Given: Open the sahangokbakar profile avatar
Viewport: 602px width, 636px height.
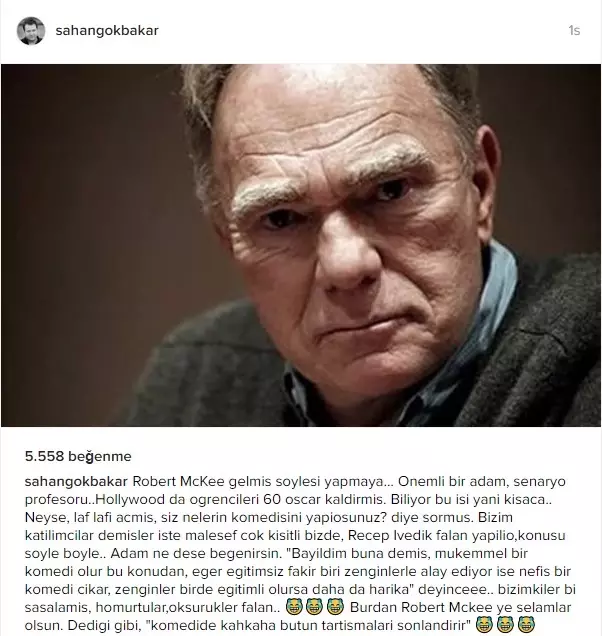Looking at the screenshot, I should [31, 31].
